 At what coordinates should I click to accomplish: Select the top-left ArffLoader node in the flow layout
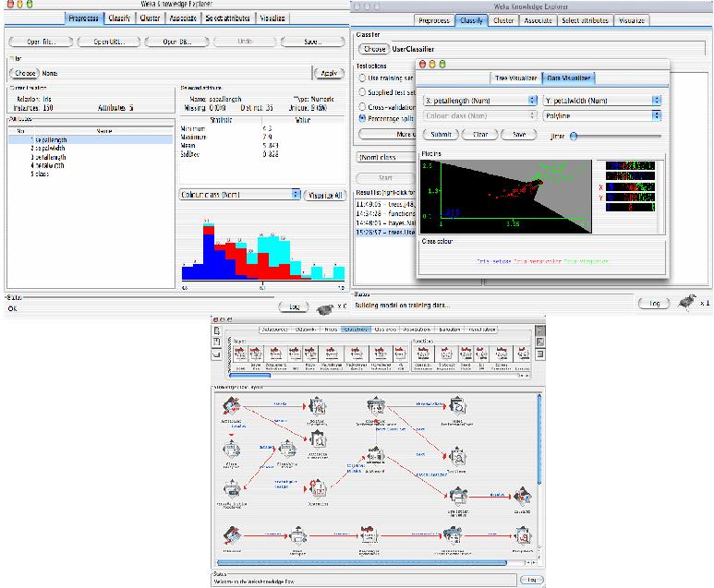coord(232,405)
